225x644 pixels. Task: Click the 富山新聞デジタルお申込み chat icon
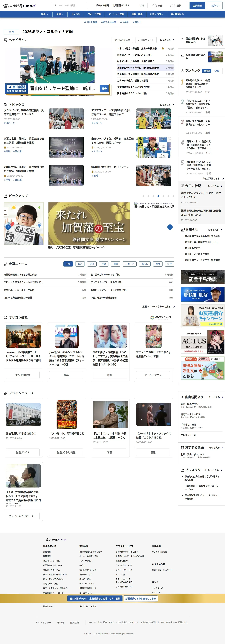182,39
